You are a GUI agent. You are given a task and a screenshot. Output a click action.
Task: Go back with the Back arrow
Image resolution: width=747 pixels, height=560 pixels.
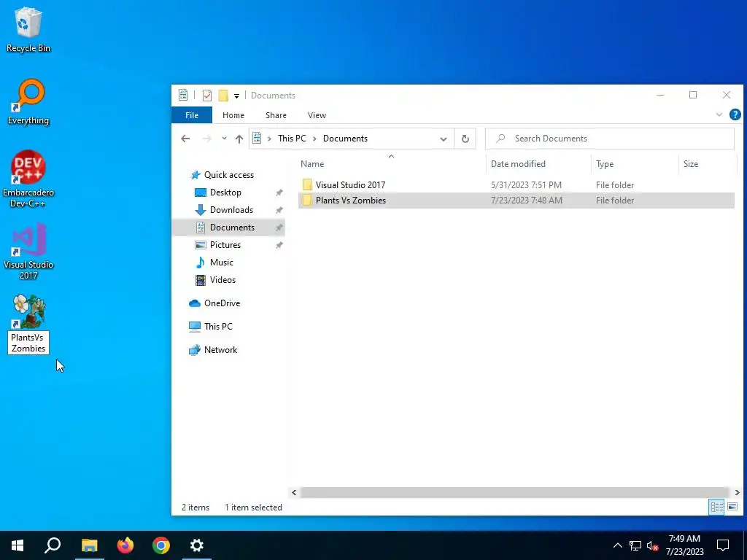click(x=185, y=139)
